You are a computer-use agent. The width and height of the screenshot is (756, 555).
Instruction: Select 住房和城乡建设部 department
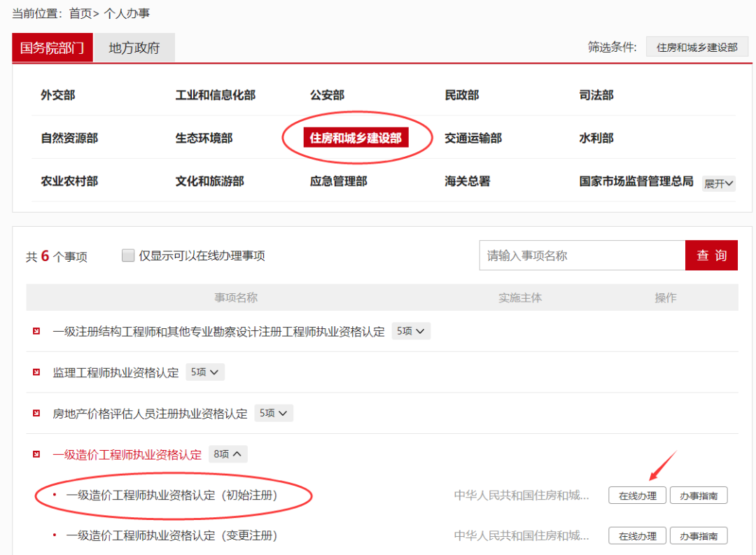pos(356,138)
